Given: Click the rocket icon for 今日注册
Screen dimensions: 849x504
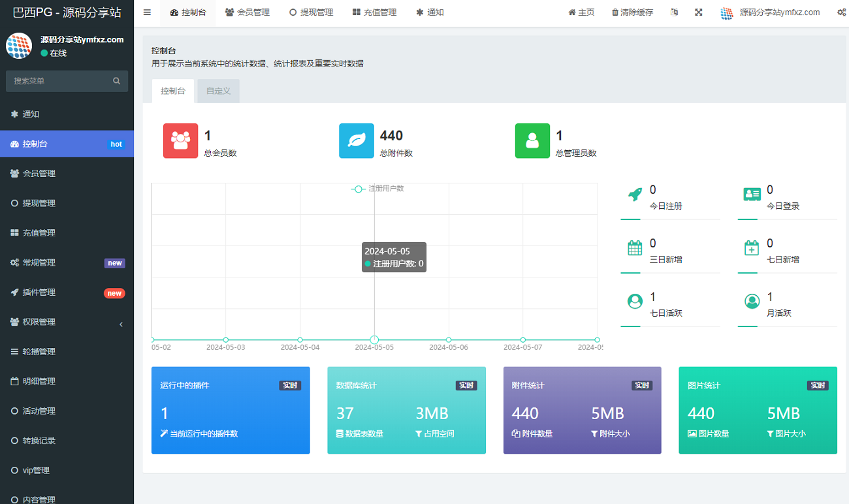Looking at the screenshot, I should click(634, 194).
